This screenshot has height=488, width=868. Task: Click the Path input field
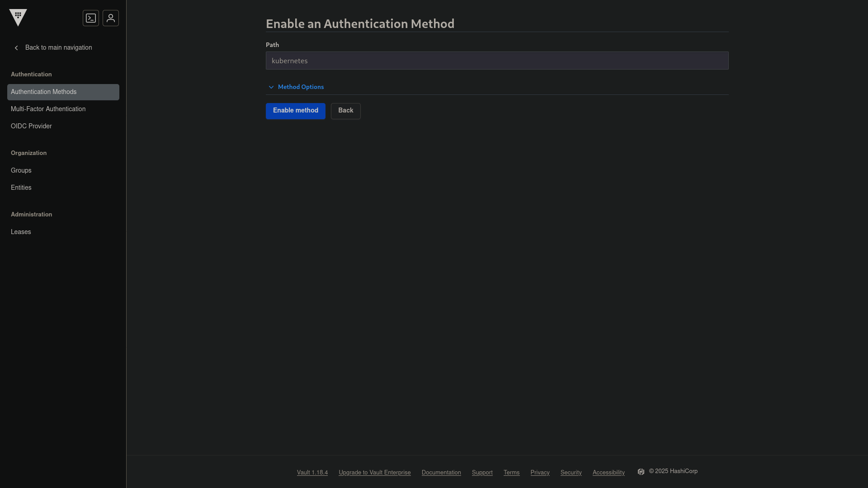(497, 61)
